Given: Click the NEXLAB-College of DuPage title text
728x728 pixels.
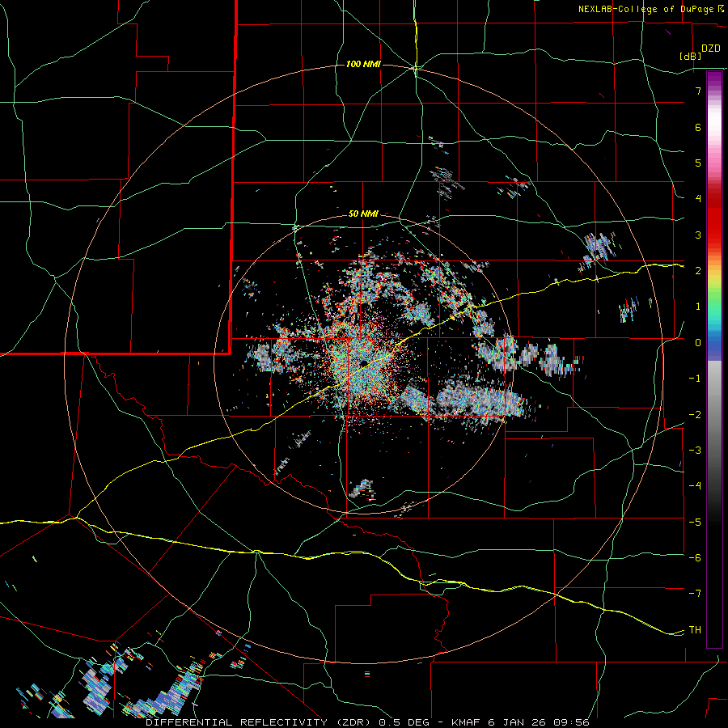Looking at the screenshot, I should tap(645, 9).
